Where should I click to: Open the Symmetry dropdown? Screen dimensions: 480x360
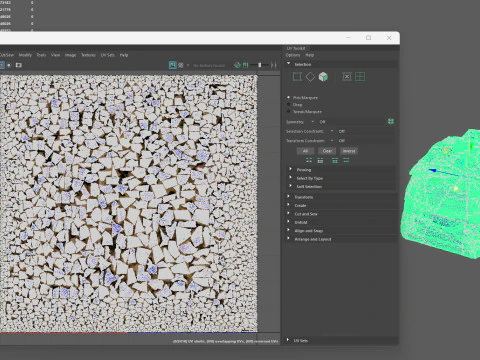(348, 122)
